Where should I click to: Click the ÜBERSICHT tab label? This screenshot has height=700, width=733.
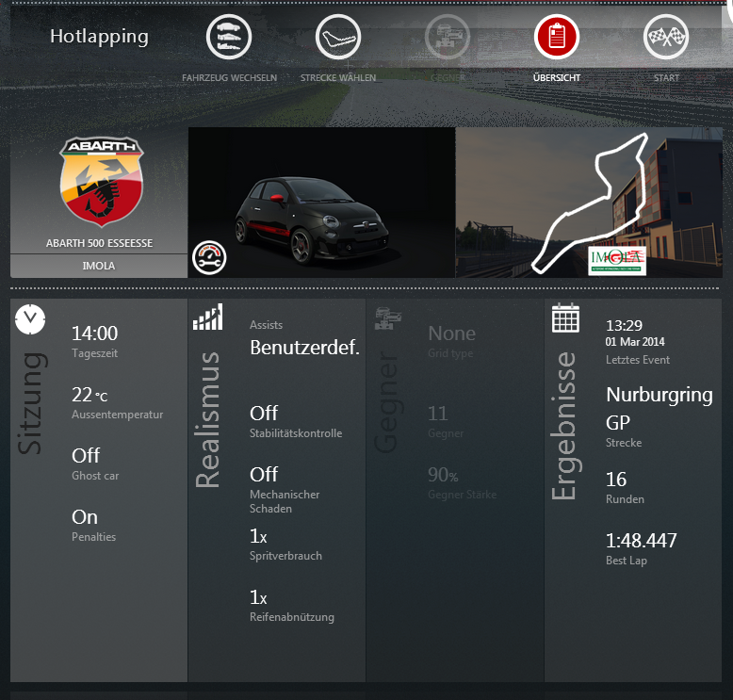point(557,77)
